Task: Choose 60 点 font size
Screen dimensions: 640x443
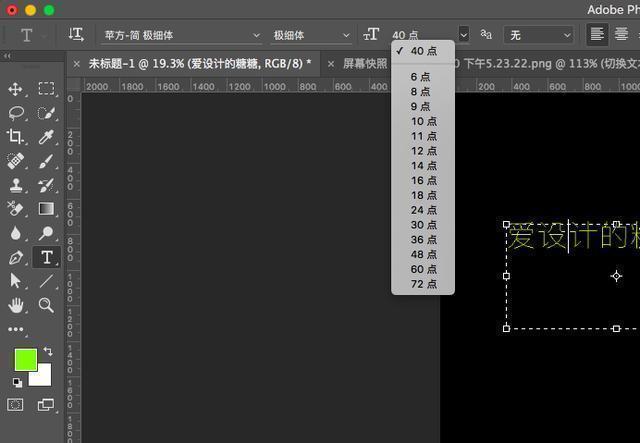Action: [x=423, y=269]
